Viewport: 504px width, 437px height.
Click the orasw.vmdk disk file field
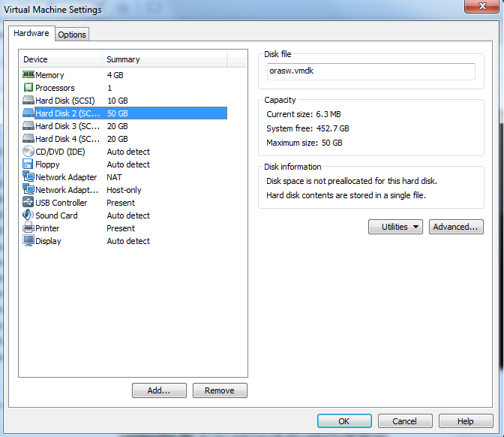371,71
